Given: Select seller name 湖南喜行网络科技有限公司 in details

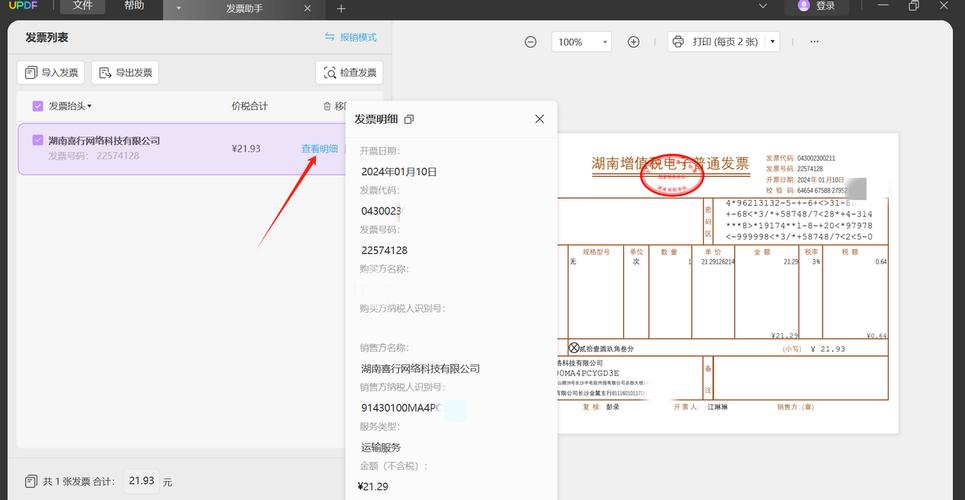Looking at the screenshot, I should pos(420,369).
